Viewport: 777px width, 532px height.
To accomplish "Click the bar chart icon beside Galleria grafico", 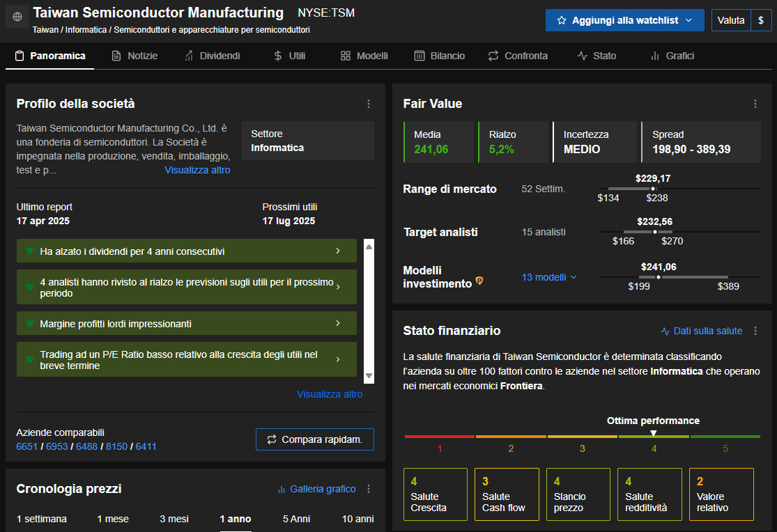I will click(x=282, y=490).
